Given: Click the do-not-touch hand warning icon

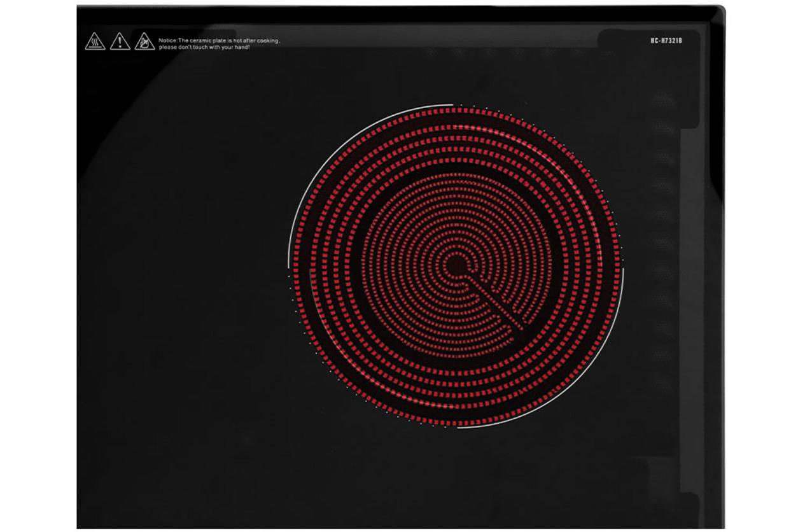Looking at the screenshot, I should pos(144,41).
